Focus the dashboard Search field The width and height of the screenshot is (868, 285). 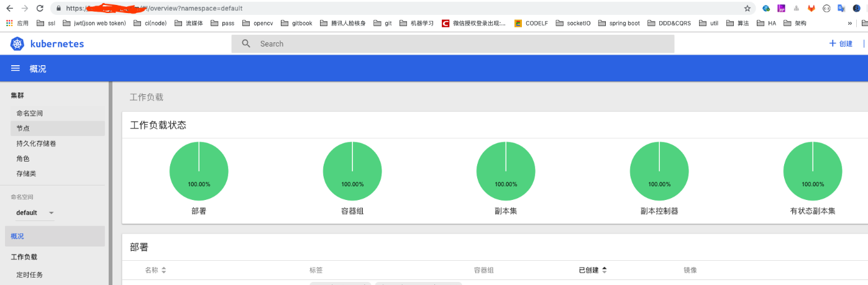click(x=452, y=43)
